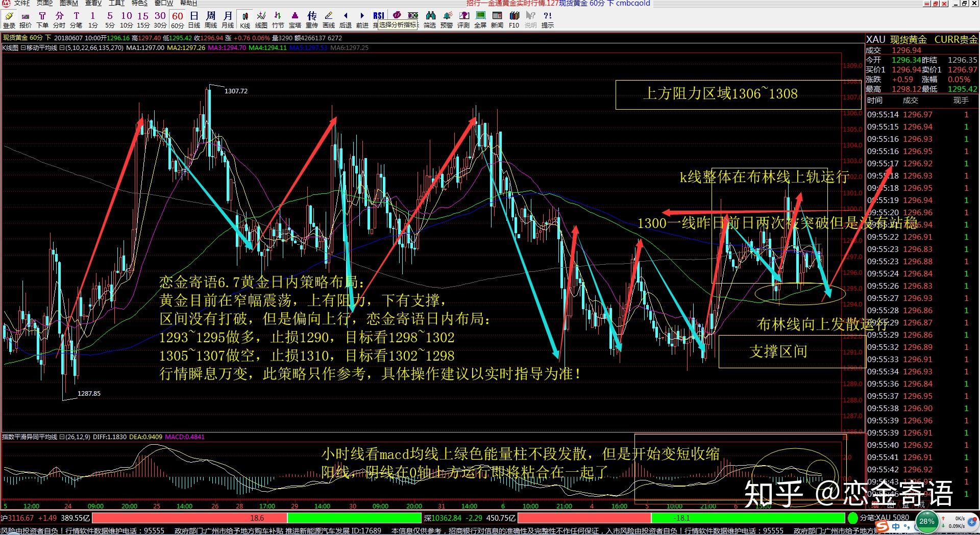
Task: Open the 图表 Chart menu
Action: tap(68, 3)
